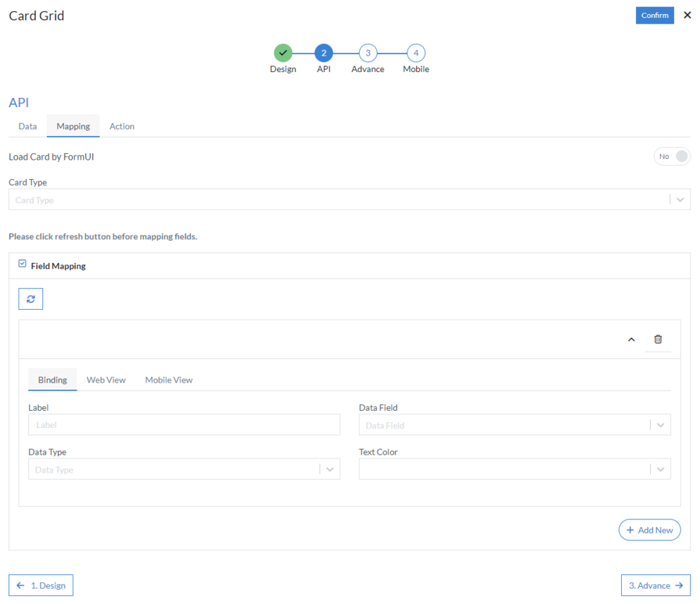The width and height of the screenshot is (700, 604).
Task: Switch to the Data tab
Action: click(27, 126)
